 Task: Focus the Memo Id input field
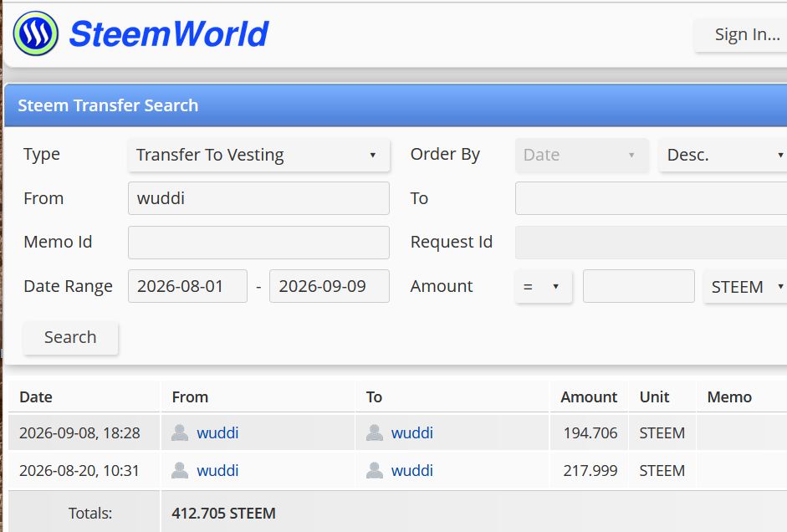coord(258,243)
